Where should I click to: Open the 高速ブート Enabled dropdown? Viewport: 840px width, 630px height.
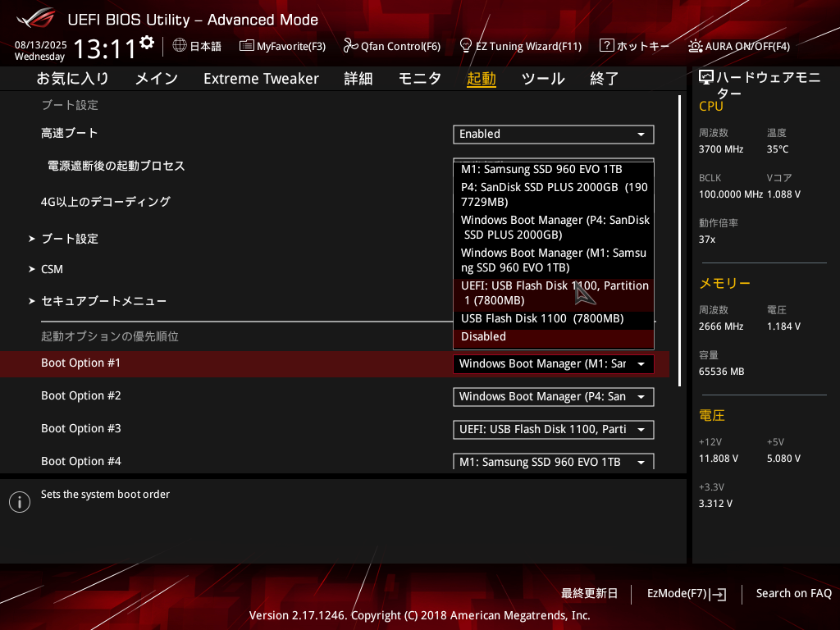pos(554,135)
